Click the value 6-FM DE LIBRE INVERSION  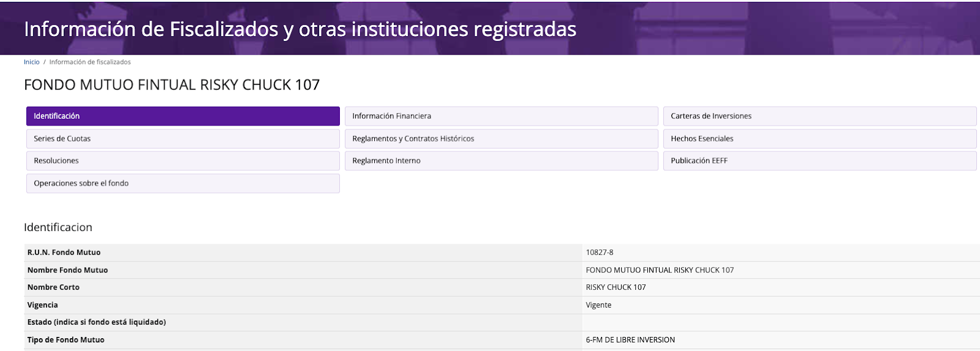coord(630,340)
